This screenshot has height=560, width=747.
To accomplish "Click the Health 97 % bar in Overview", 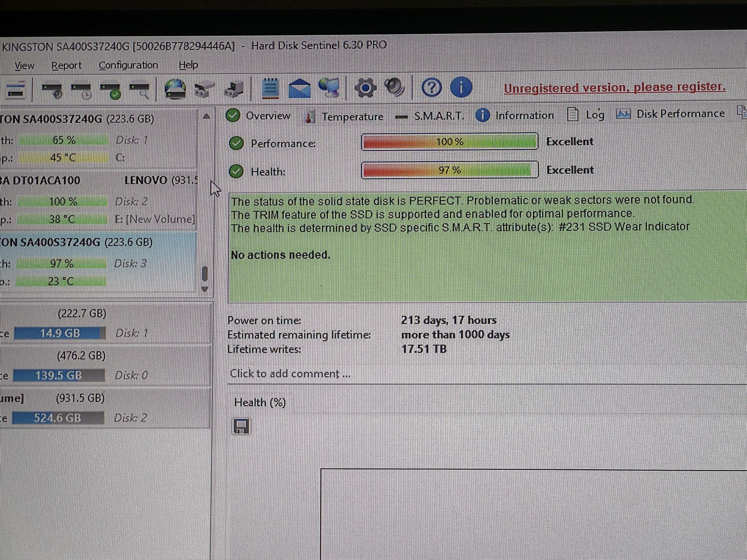I will click(x=450, y=170).
